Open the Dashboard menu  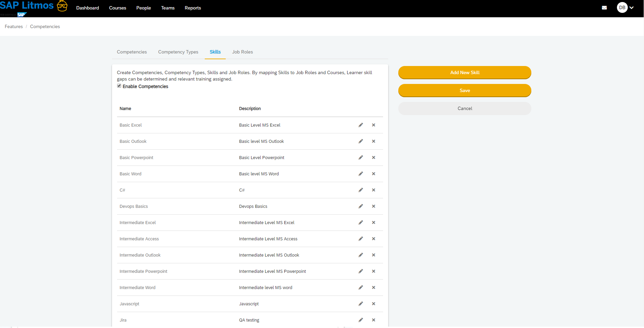tap(88, 8)
